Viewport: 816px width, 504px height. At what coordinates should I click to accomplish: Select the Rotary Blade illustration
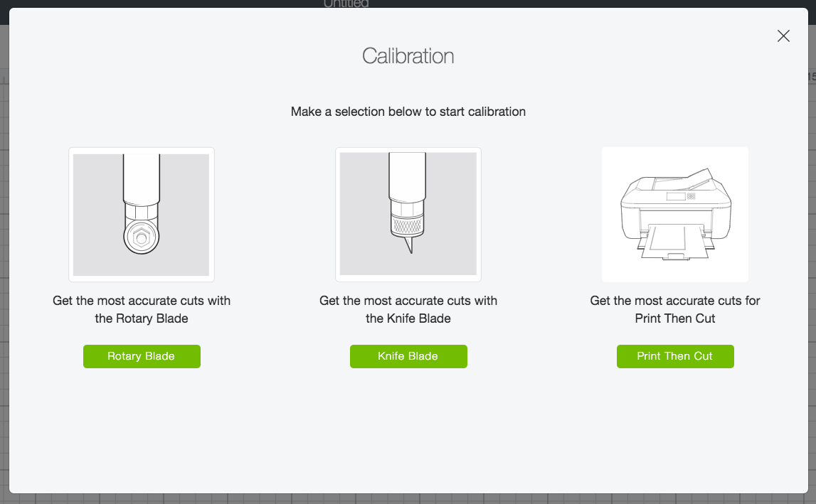[142, 214]
